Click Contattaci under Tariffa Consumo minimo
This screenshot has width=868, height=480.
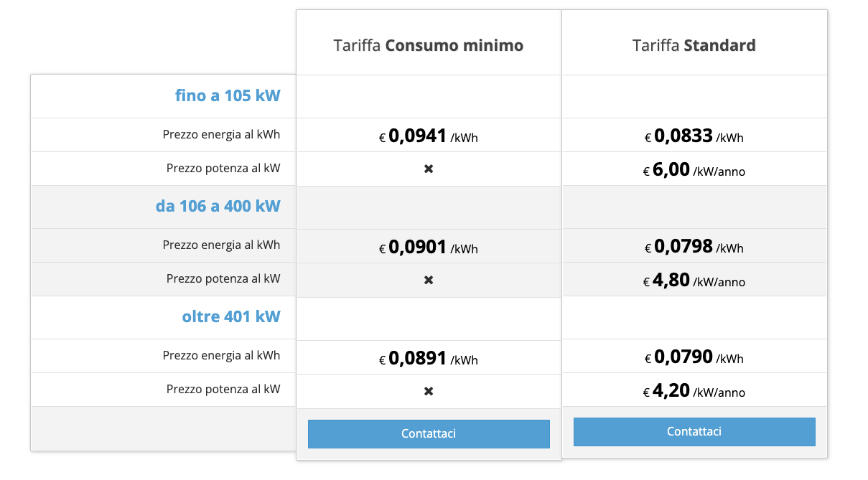click(x=429, y=434)
